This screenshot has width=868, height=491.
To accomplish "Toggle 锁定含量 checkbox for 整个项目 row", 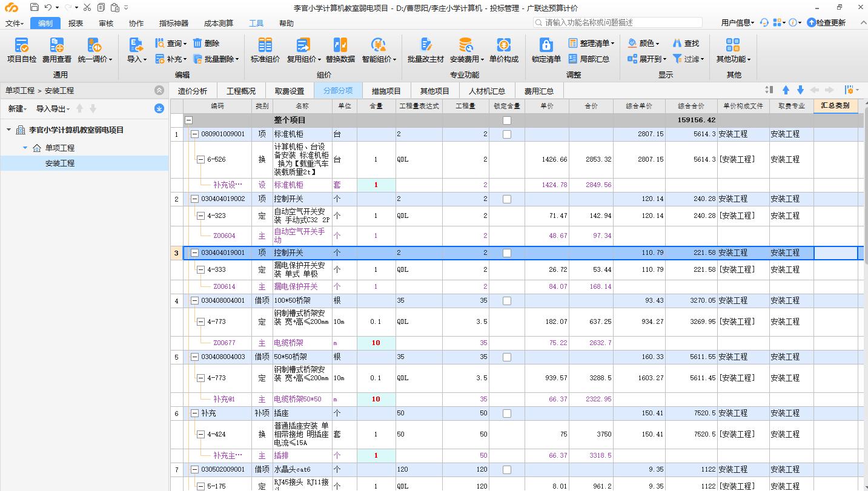I will (507, 120).
